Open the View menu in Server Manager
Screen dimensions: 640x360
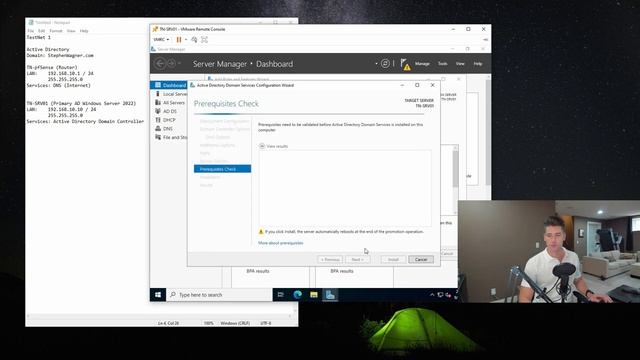click(460, 64)
